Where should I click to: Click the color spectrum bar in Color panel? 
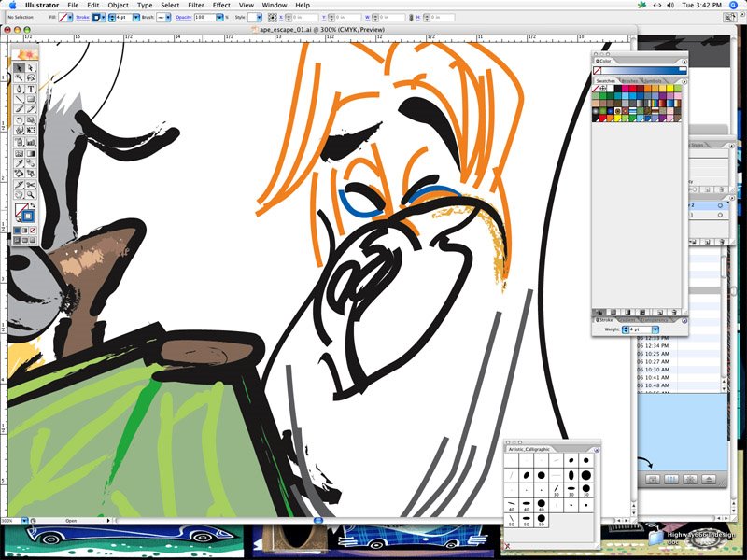click(644, 70)
